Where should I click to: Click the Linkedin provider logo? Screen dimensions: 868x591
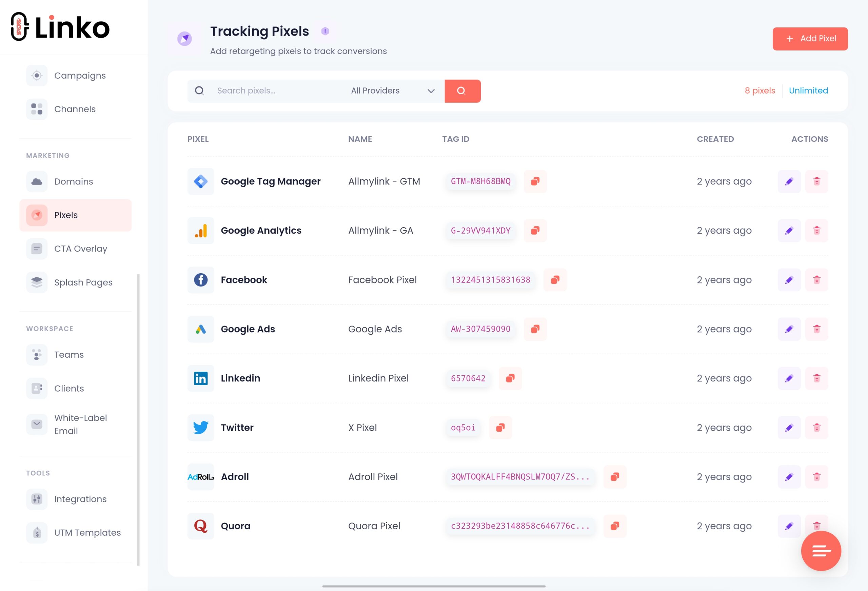[x=201, y=378]
